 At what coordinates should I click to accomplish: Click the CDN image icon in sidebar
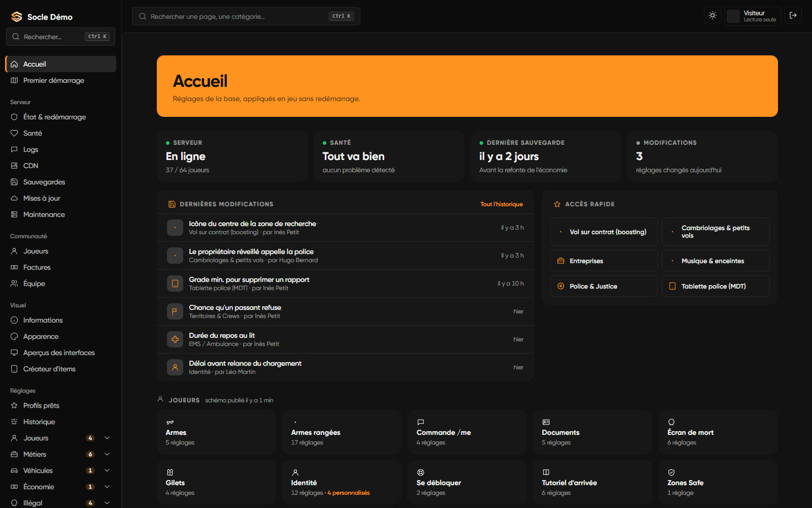(14, 166)
